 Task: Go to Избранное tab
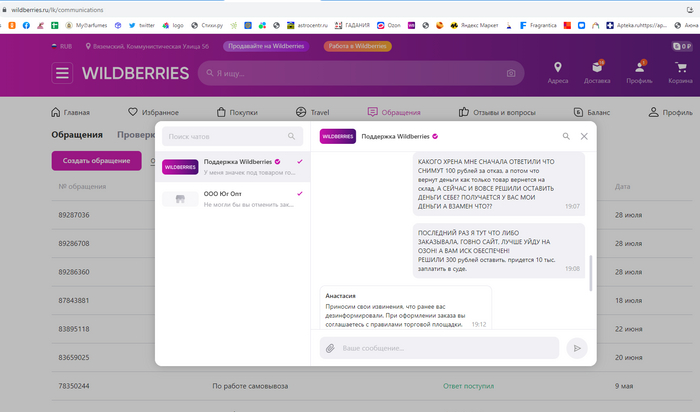(153, 112)
